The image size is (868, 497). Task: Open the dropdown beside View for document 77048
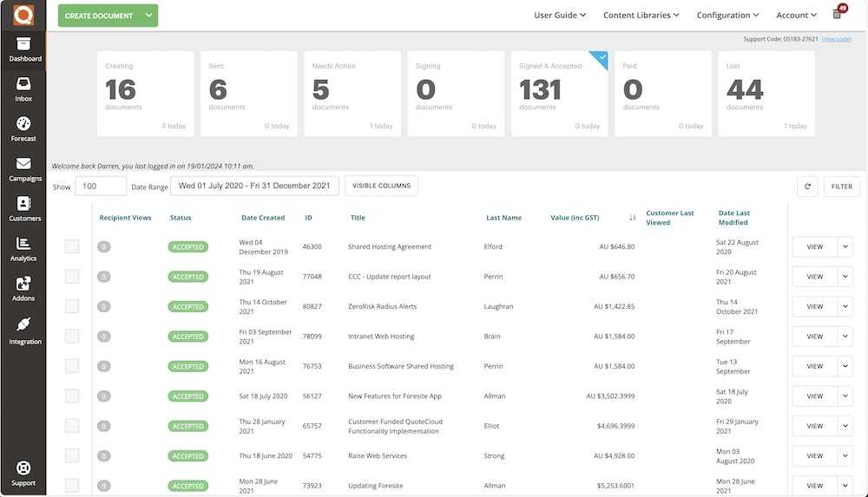[x=845, y=277]
